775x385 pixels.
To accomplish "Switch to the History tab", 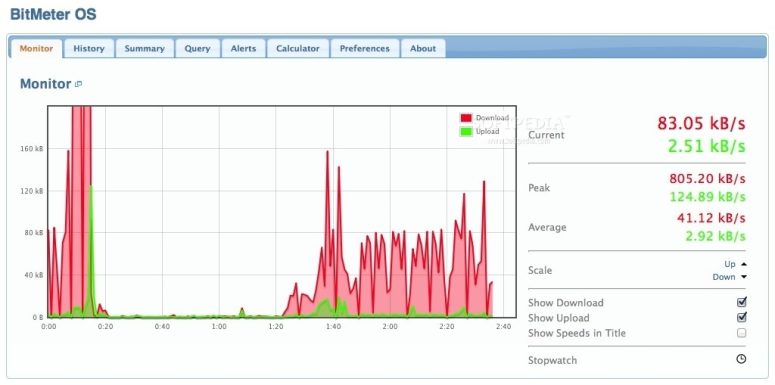I will [x=89, y=48].
